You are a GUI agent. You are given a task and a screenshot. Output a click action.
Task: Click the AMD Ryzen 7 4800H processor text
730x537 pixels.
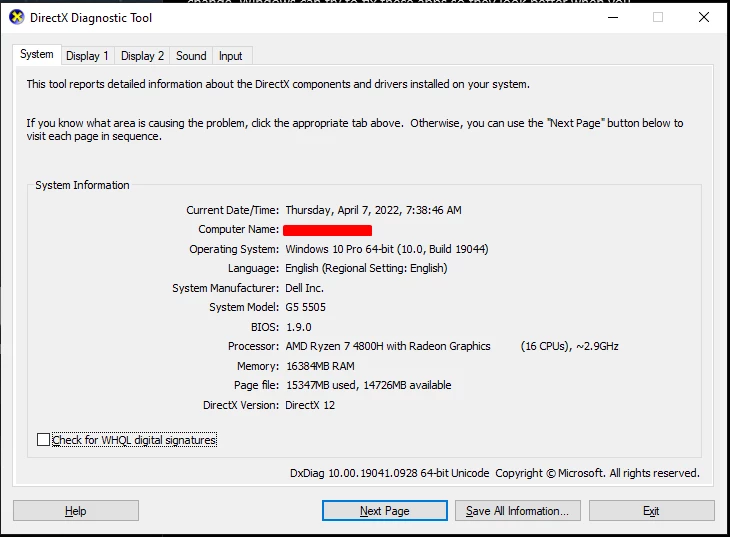388,346
